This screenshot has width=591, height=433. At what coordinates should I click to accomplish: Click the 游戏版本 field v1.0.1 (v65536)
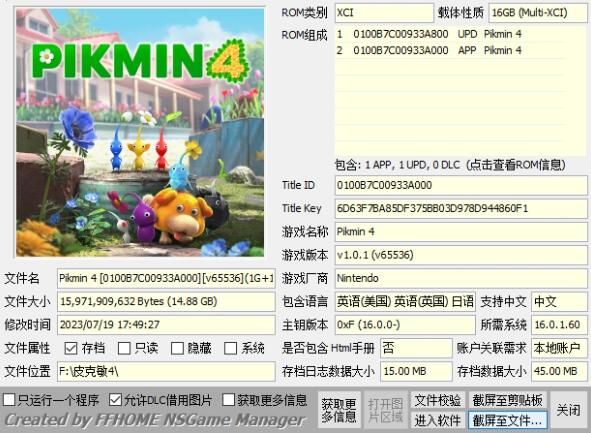point(461,255)
